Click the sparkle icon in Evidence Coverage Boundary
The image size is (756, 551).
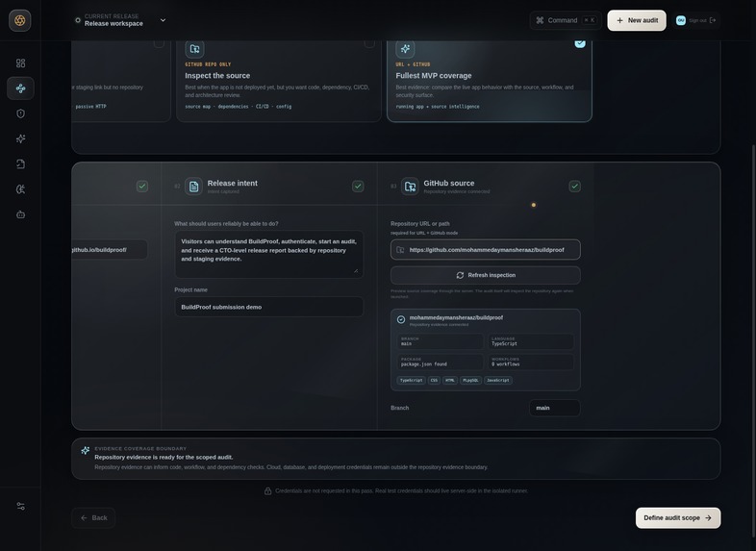(86, 450)
